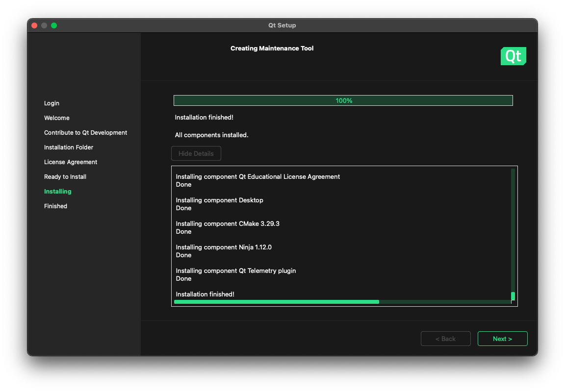Click the Ready to Install step
Viewport: 565px width, 392px height.
tap(65, 177)
